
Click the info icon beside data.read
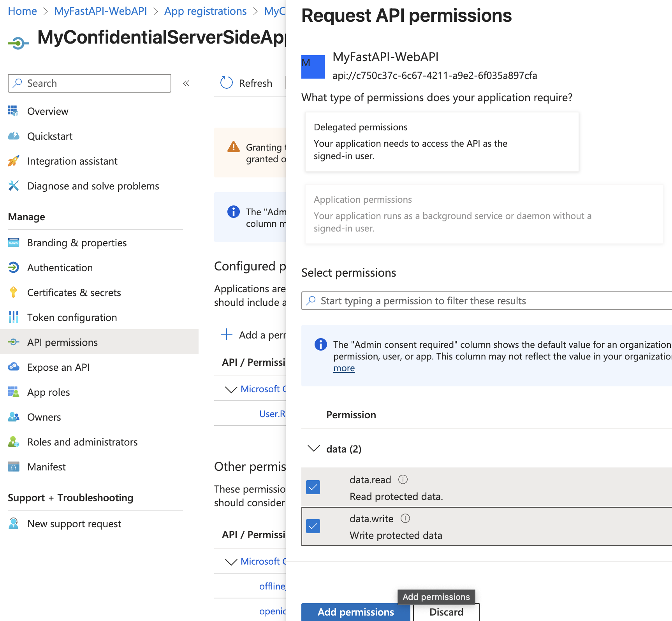403,479
